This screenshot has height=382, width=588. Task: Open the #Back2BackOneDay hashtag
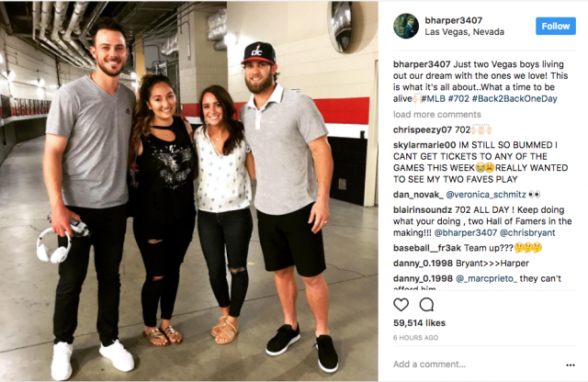(x=514, y=98)
